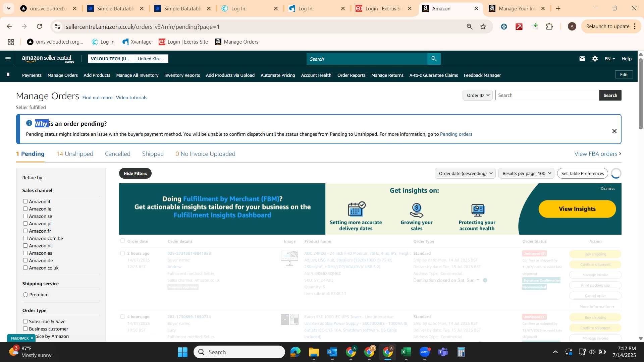Open the settings gear icon

tap(595, 59)
